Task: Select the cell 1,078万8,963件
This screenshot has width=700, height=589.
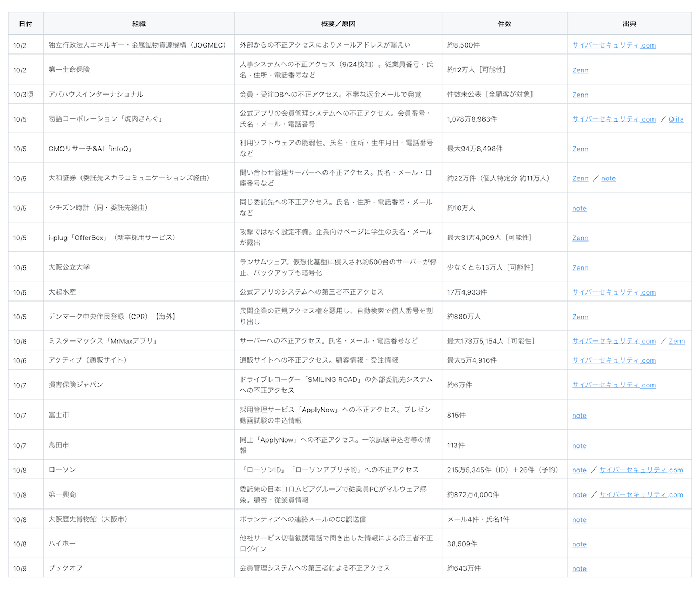Action: [x=504, y=119]
